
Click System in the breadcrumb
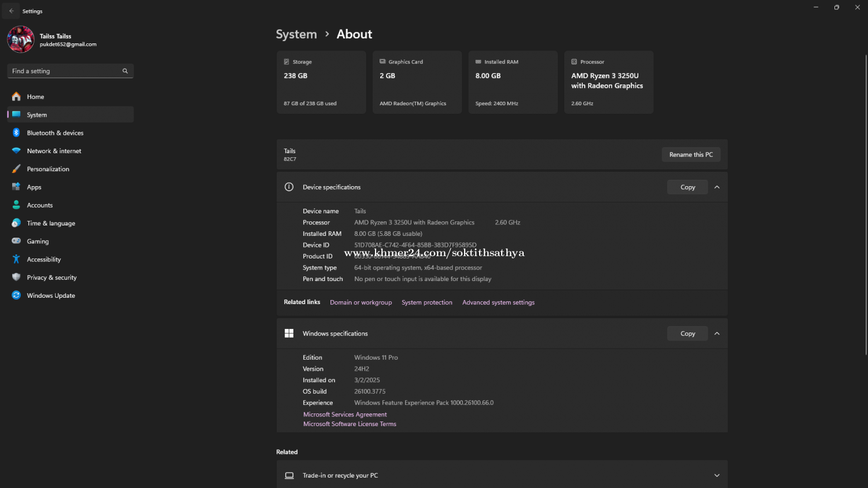(x=296, y=34)
